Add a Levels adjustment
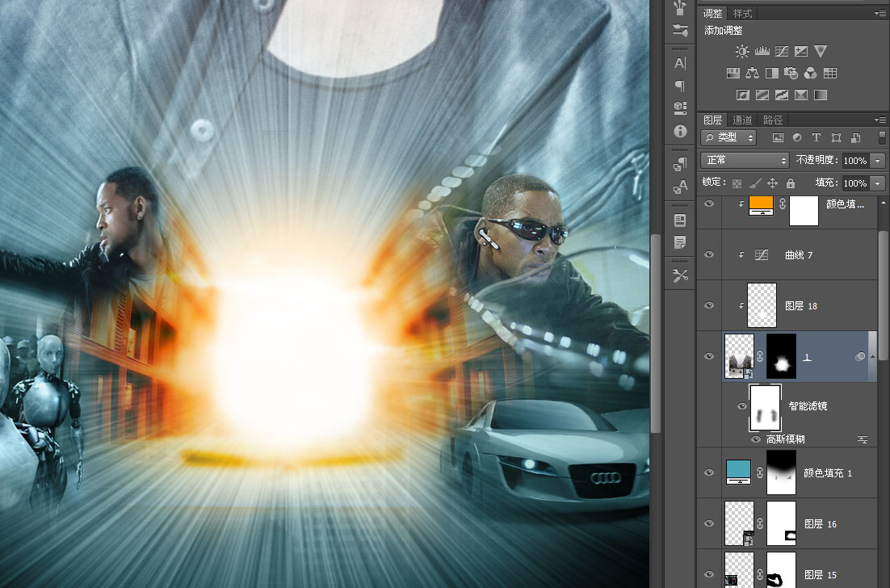Viewport: 890px width, 588px height. [x=762, y=52]
